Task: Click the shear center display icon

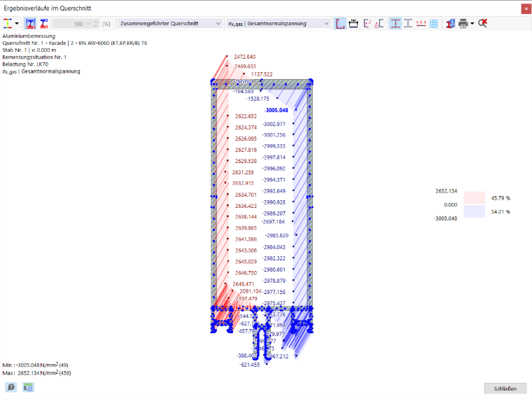Action: pos(379,23)
